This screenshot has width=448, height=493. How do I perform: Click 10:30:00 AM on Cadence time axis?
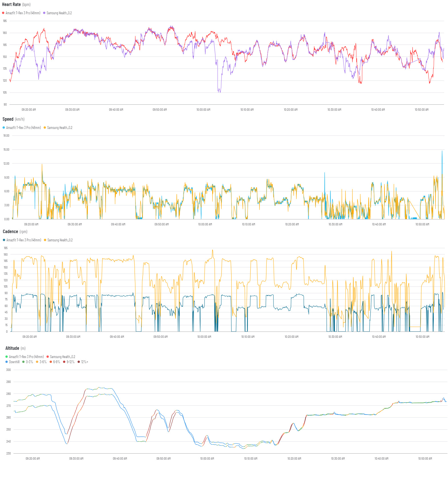[335, 337]
